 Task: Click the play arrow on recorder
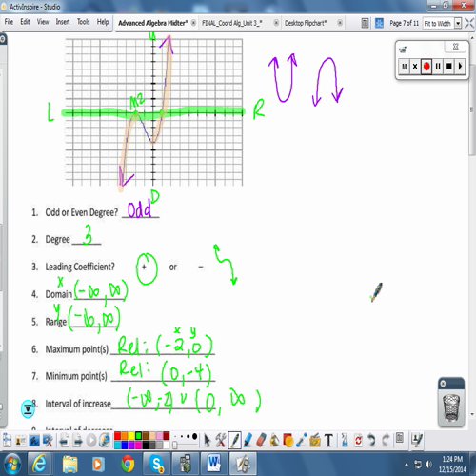point(460,67)
